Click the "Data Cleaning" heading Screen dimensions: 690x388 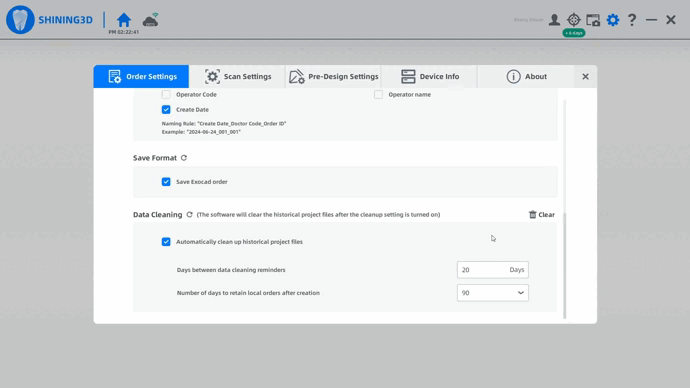click(x=158, y=215)
